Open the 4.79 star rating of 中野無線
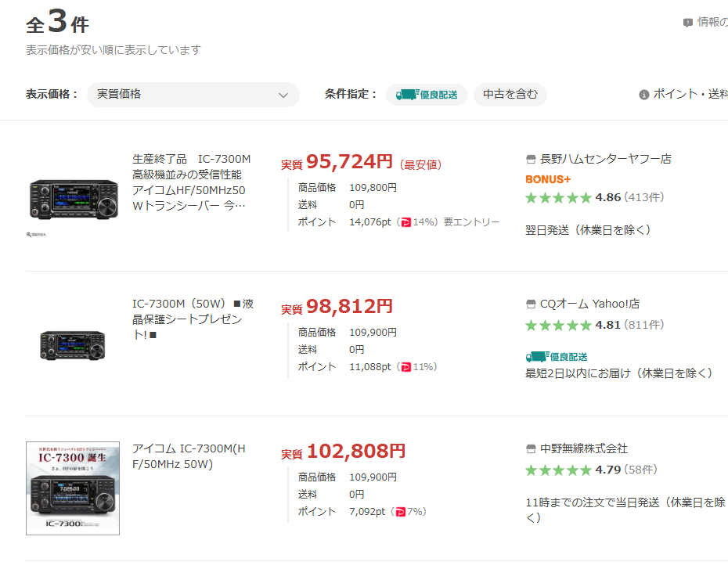 point(573,470)
